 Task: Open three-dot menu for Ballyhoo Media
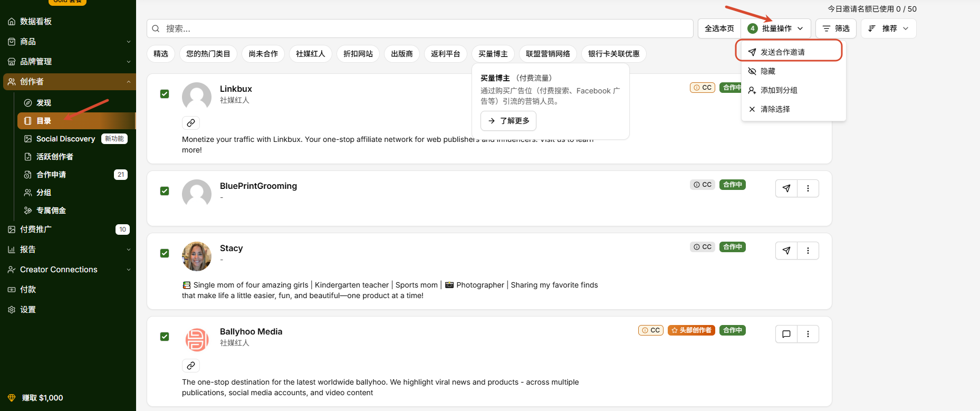[808, 334]
